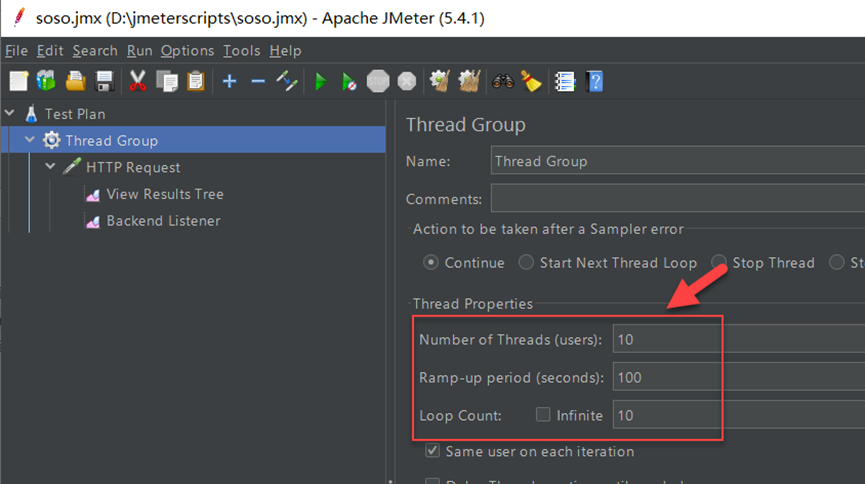Collapse the HTTP Request tree node
This screenshot has height=484, width=865.
[50, 166]
